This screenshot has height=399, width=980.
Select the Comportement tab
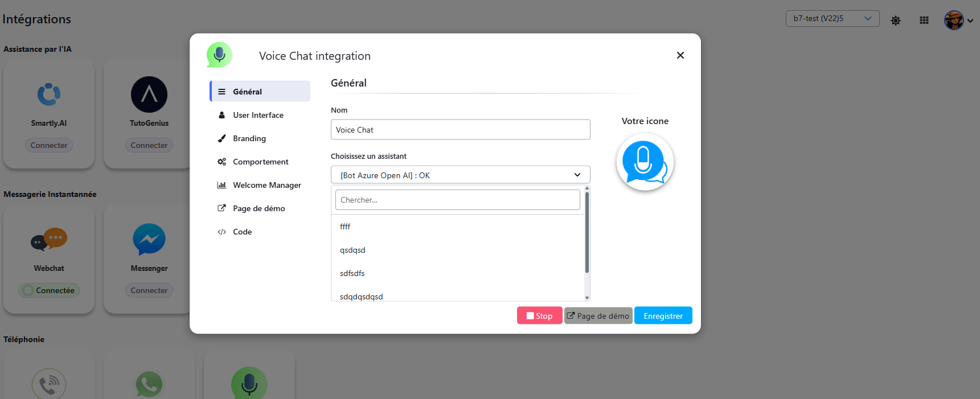(260, 162)
